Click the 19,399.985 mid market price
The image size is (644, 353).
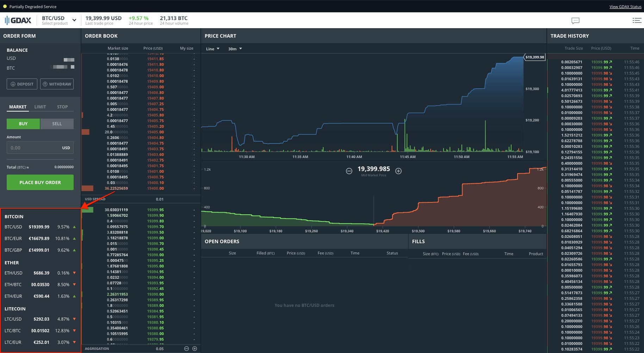[373, 169]
